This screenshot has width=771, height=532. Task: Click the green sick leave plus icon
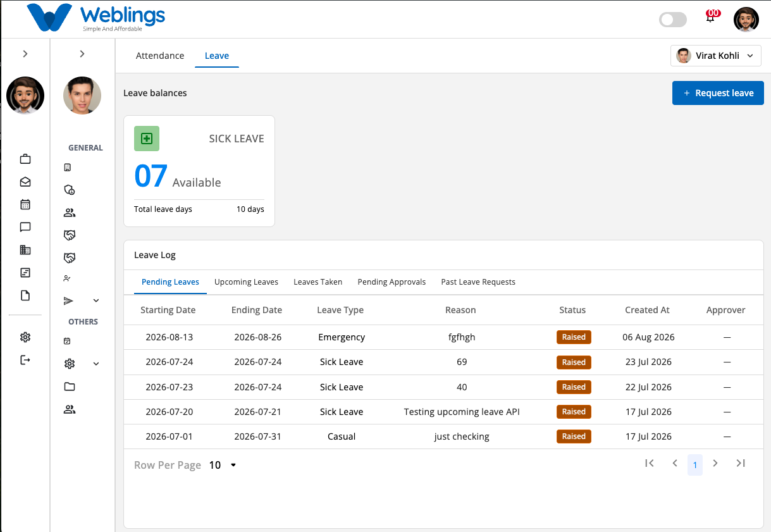point(147,139)
